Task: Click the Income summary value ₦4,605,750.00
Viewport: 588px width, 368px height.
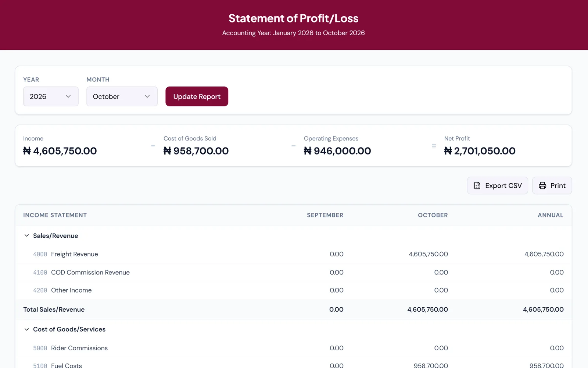Action: (60, 151)
